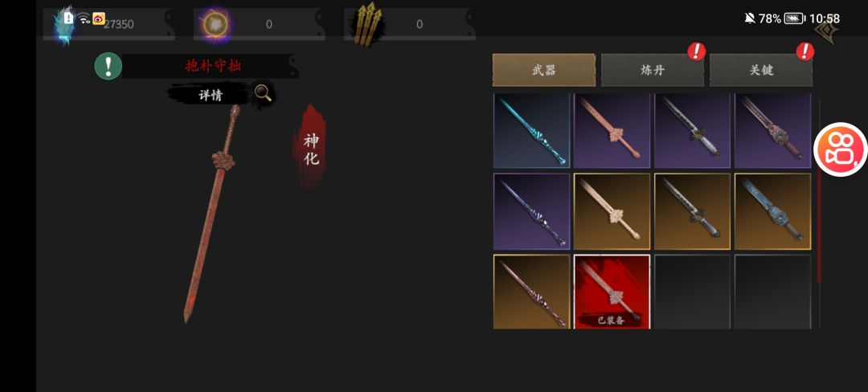Screen dimensions: 868x392
Task: Switch to the 武器 tab
Action: [x=543, y=70]
